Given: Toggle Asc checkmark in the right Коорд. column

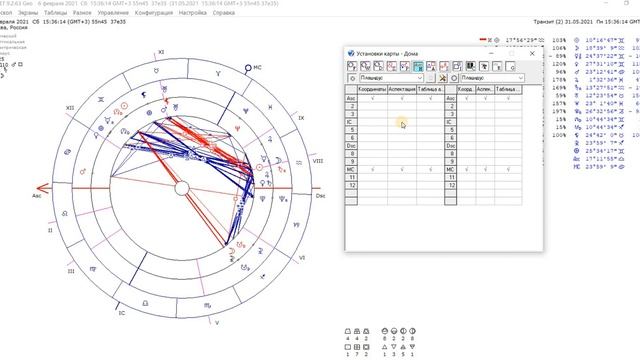Looking at the screenshot, I should [466, 98].
